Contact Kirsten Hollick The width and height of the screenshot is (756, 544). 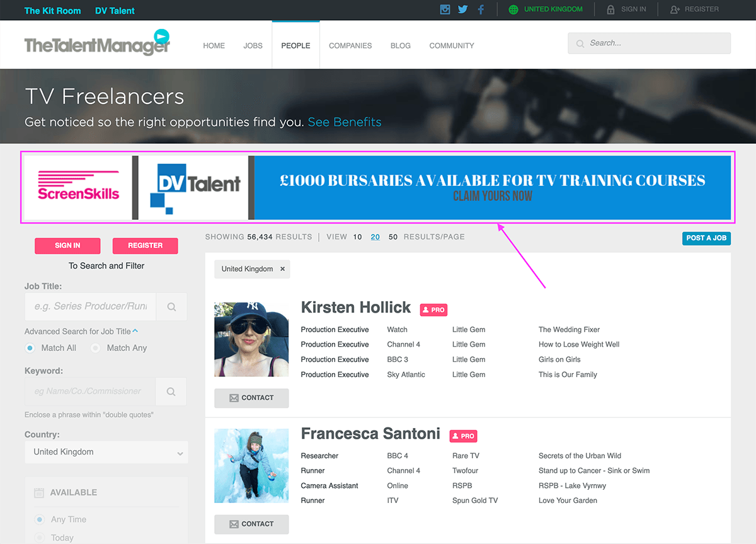click(251, 398)
